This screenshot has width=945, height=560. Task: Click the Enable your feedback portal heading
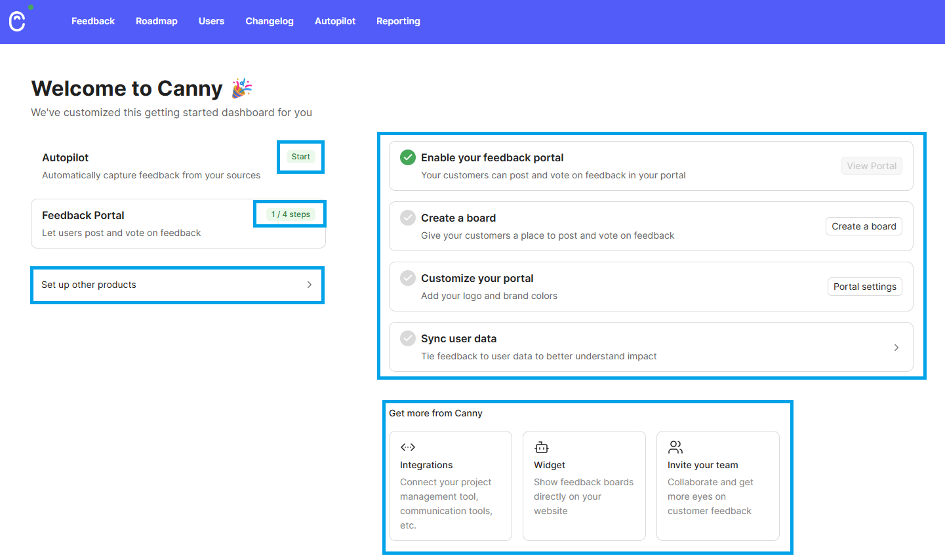click(x=492, y=157)
